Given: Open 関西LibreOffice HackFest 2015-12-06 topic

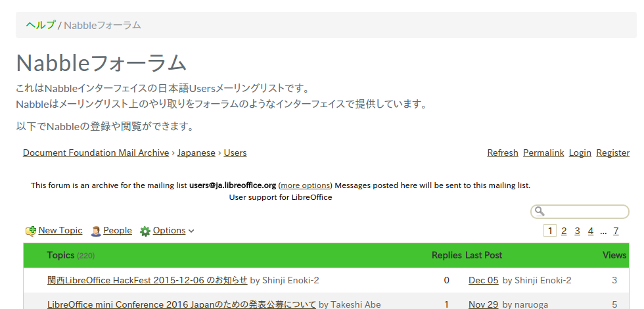Looking at the screenshot, I should [147, 280].
